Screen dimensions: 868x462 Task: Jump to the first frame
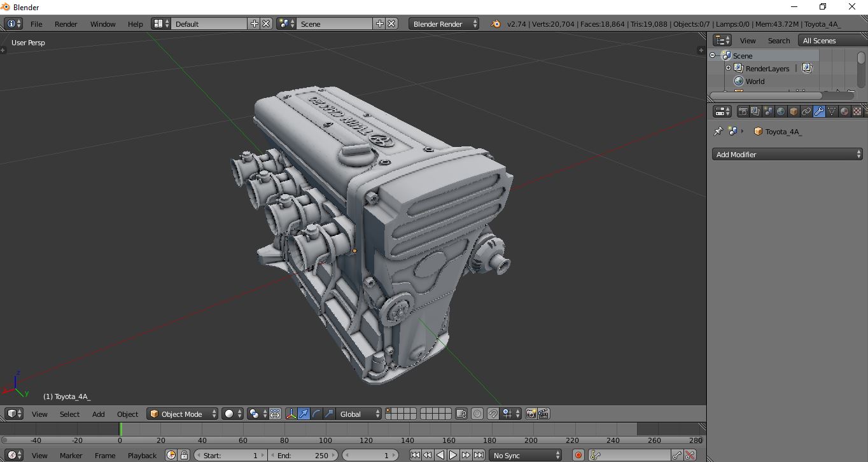click(415, 455)
